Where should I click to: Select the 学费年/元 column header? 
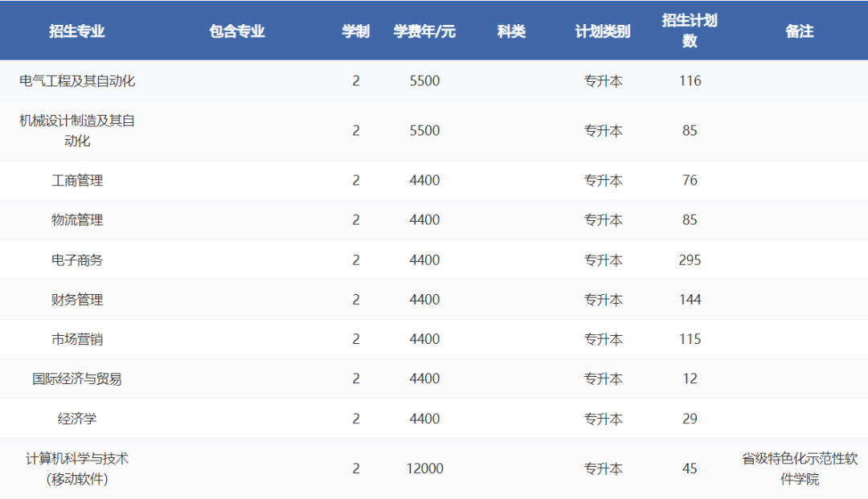pyautogui.click(x=424, y=31)
